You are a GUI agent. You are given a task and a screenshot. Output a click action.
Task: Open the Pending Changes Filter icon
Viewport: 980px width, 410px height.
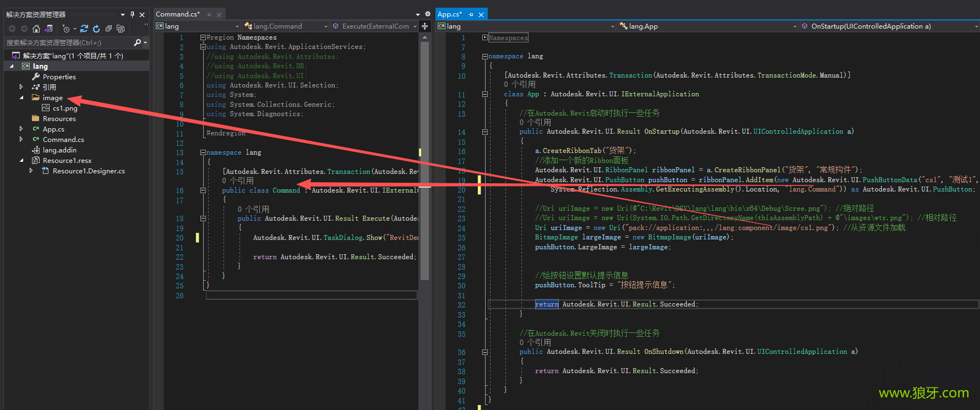[x=67, y=29]
